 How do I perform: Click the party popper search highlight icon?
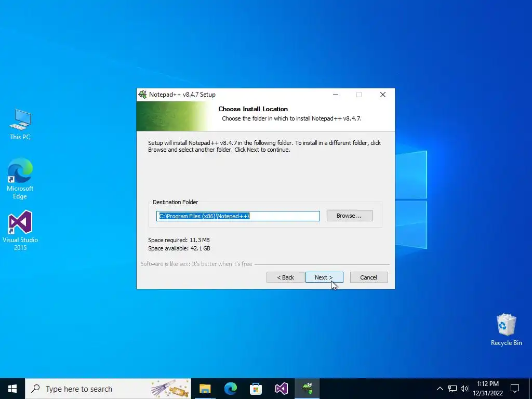(170, 389)
